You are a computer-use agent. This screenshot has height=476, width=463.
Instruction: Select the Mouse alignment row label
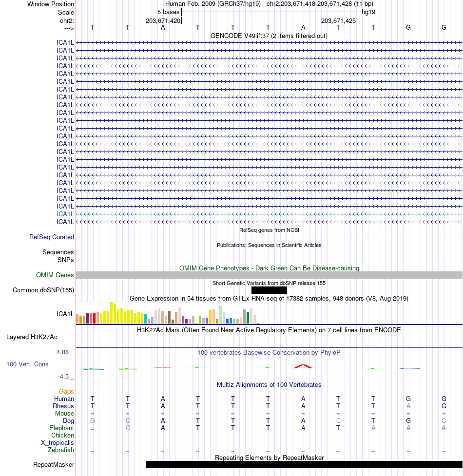click(x=64, y=414)
